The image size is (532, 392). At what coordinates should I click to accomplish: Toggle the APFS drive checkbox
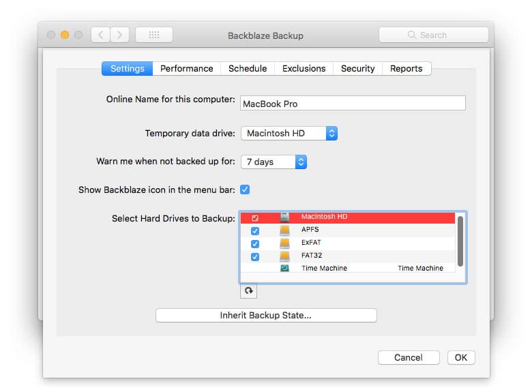(255, 231)
